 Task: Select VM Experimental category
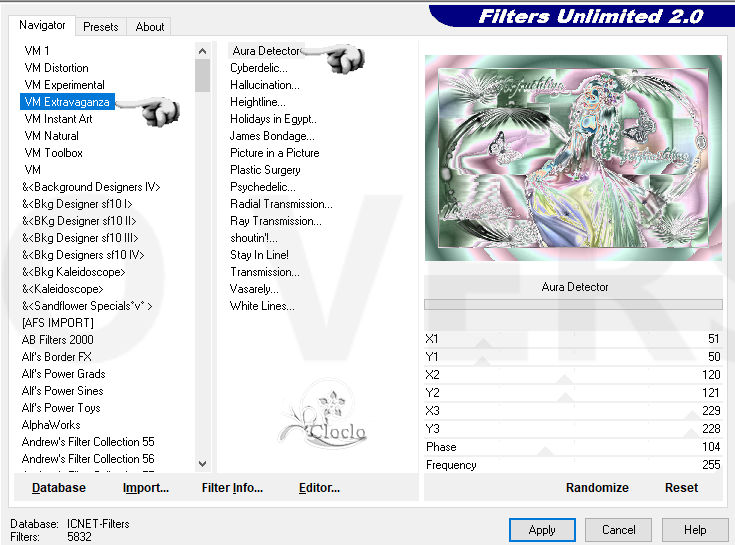click(x=64, y=85)
